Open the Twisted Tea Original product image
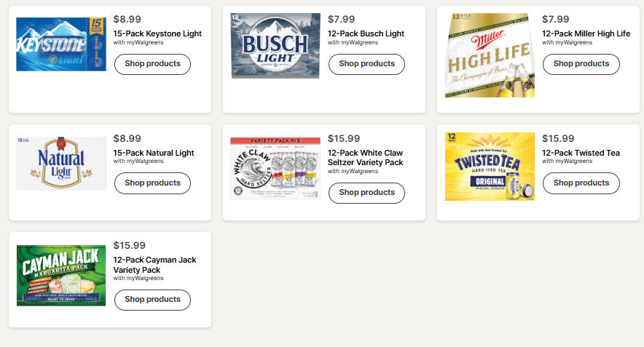The width and height of the screenshot is (644, 347). click(x=490, y=167)
